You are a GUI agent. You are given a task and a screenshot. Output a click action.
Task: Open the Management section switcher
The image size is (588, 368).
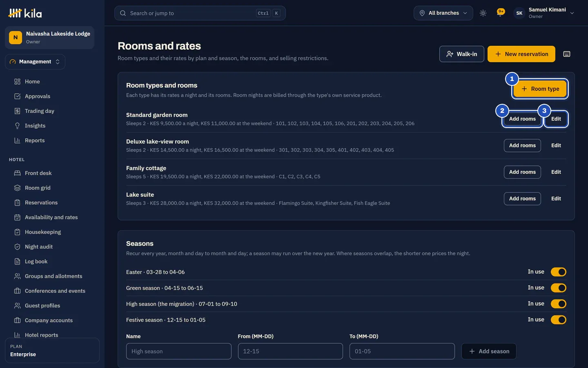click(x=35, y=62)
